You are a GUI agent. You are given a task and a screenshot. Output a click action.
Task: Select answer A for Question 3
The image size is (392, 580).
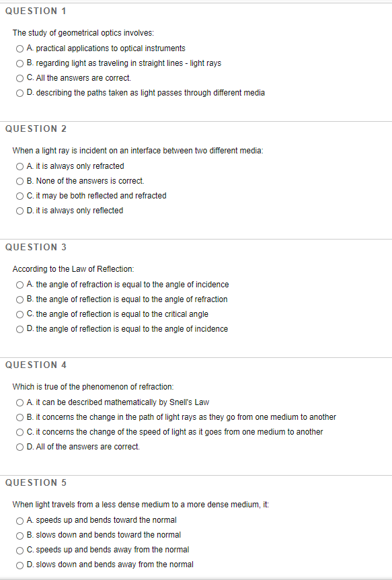coord(19,284)
